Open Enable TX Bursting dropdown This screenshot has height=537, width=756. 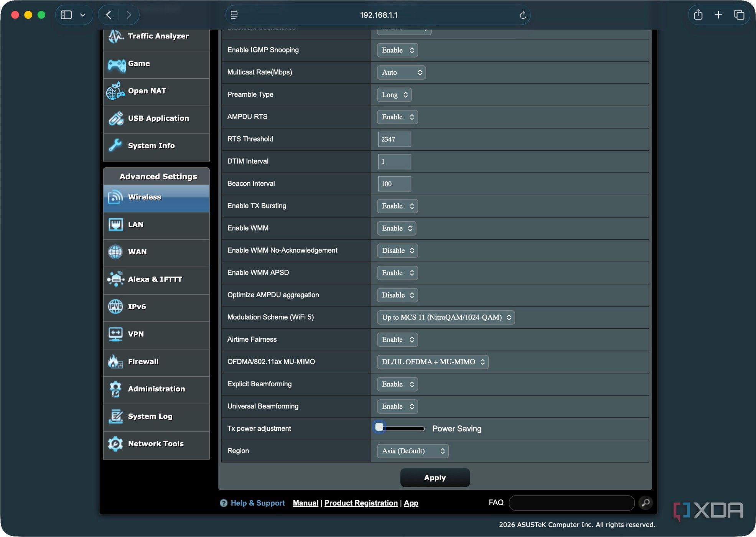tap(397, 206)
